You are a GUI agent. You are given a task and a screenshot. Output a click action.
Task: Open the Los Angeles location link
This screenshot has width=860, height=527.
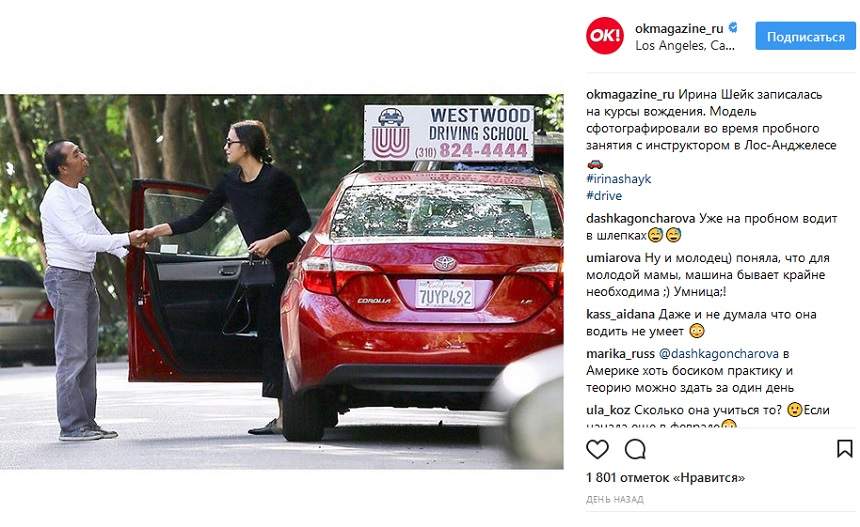click(685, 46)
